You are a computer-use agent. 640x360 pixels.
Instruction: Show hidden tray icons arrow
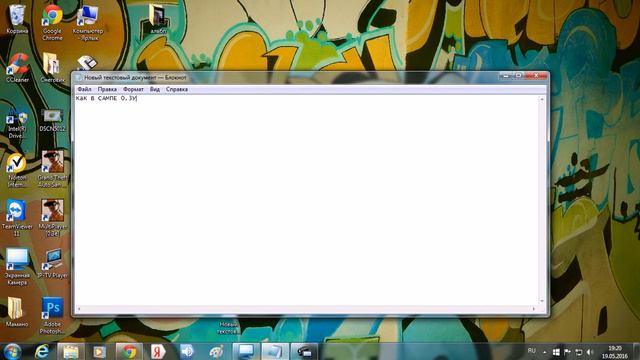544,352
